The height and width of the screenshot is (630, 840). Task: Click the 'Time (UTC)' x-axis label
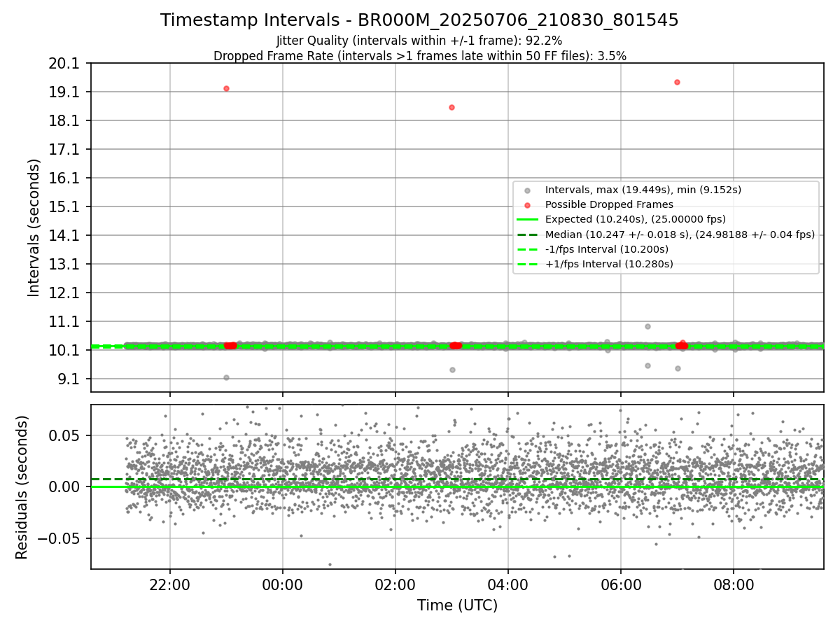pos(457,605)
